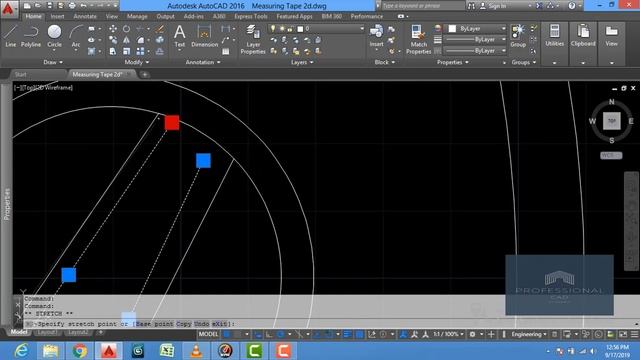Image resolution: width=640 pixels, height=360 pixels.
Task: Expand the Annotation panel
Action: [203, 62]
